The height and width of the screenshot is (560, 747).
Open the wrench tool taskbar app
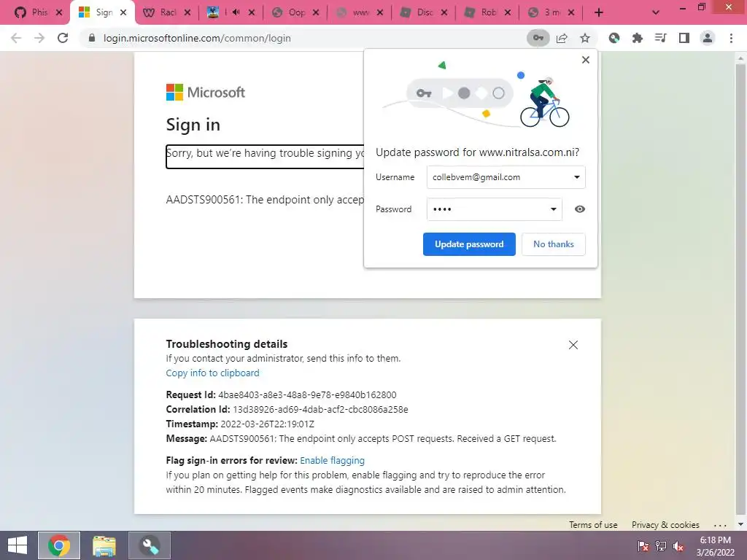150,545
